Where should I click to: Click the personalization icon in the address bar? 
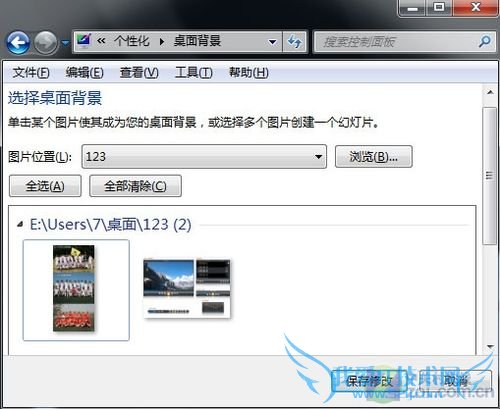83,41
